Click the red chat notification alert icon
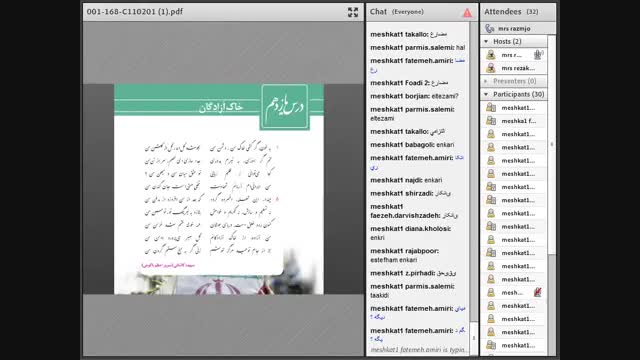 (467, 13)
